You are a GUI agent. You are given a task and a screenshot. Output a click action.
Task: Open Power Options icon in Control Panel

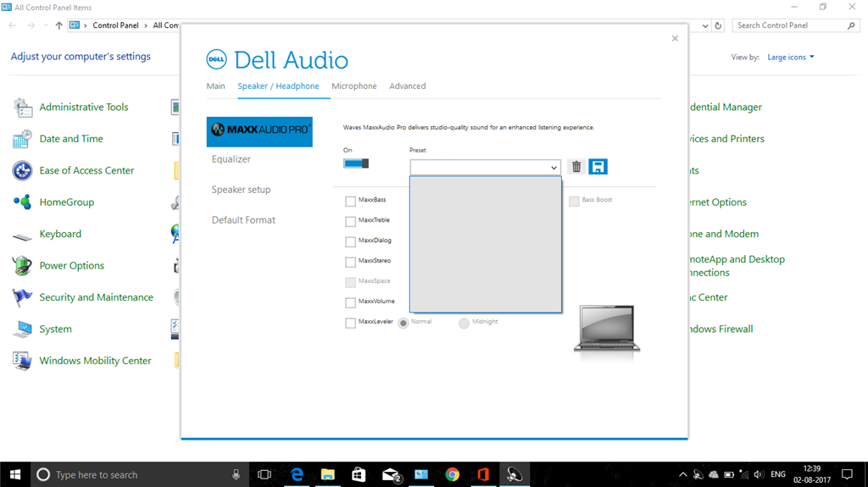(x=23, y=266)
